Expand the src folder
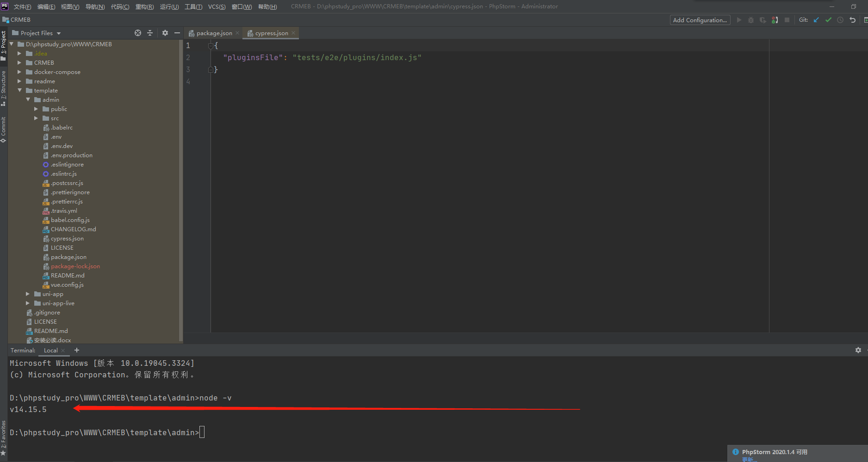Image resolution: width=868 pixels, height=462 pixels. [36, 118]
